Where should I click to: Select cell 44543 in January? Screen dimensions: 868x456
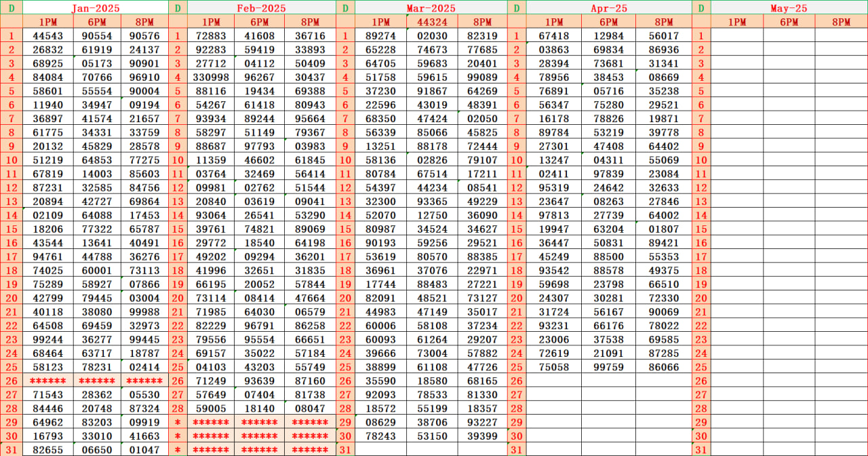pos(47,36)
